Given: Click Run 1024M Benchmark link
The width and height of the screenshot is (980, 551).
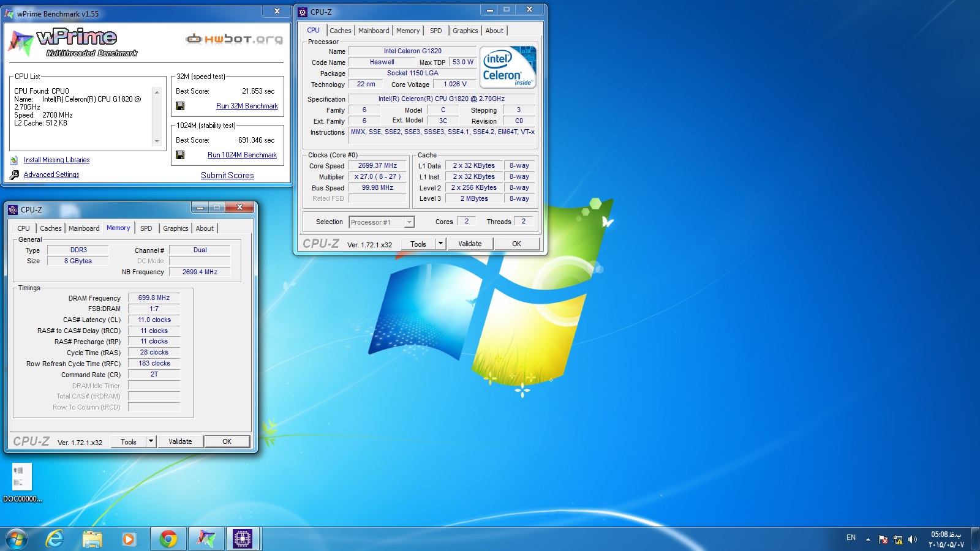Looking at the screenshot, I should pyautogui.click(x=242, y=155).
